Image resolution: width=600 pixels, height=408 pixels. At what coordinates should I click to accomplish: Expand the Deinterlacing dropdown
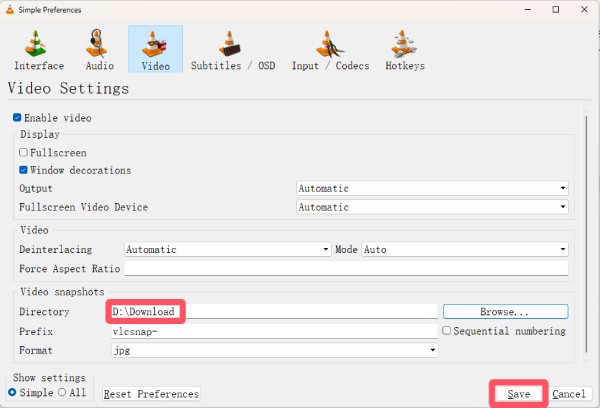pos(227,250)
